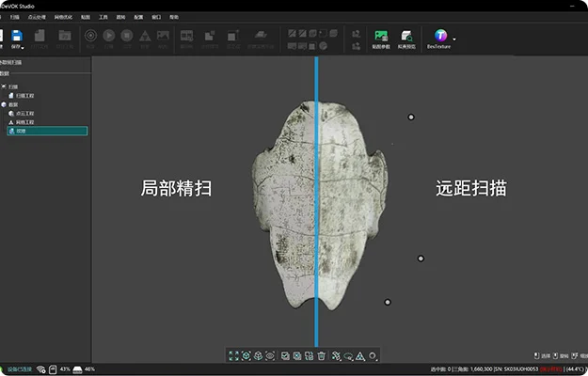Screen dimensions: 588x376
Task: Open the Save dropdown arrow
Action: click(24, 46)
